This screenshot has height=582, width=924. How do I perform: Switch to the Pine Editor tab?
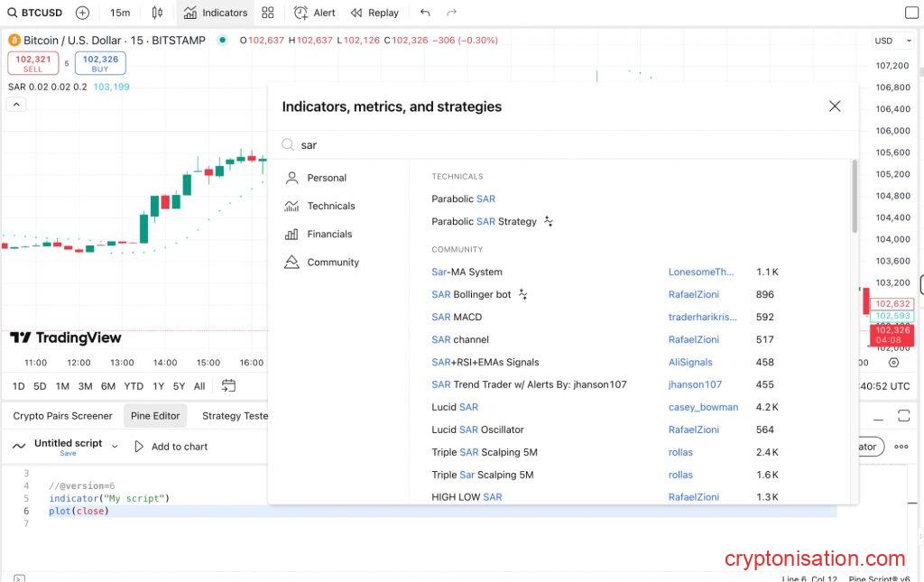[155, 416]
